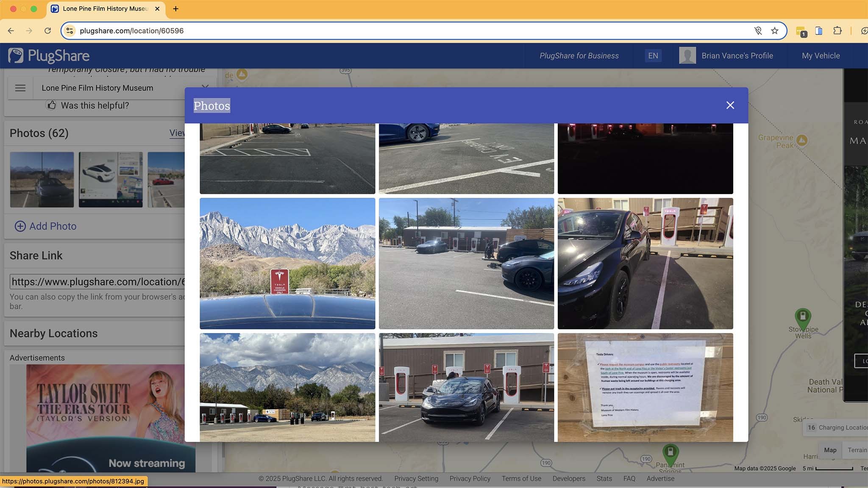Select the Map view toggle

point(830,450)
